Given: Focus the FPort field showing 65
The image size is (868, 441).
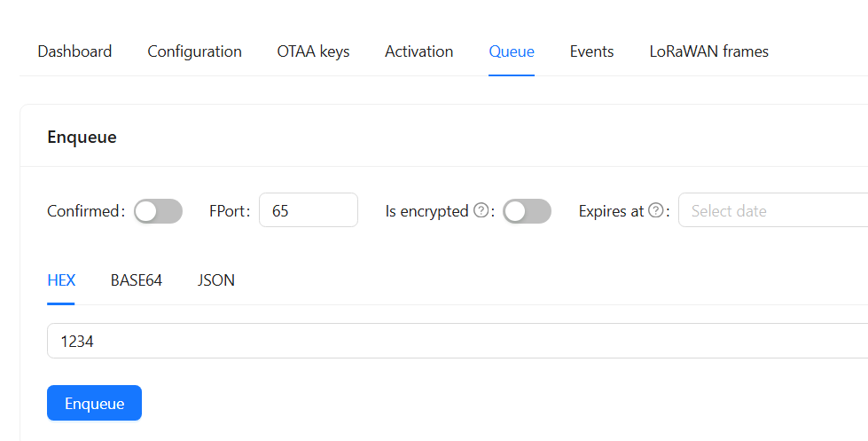Looking at the screenshot, I should [309, 210].
